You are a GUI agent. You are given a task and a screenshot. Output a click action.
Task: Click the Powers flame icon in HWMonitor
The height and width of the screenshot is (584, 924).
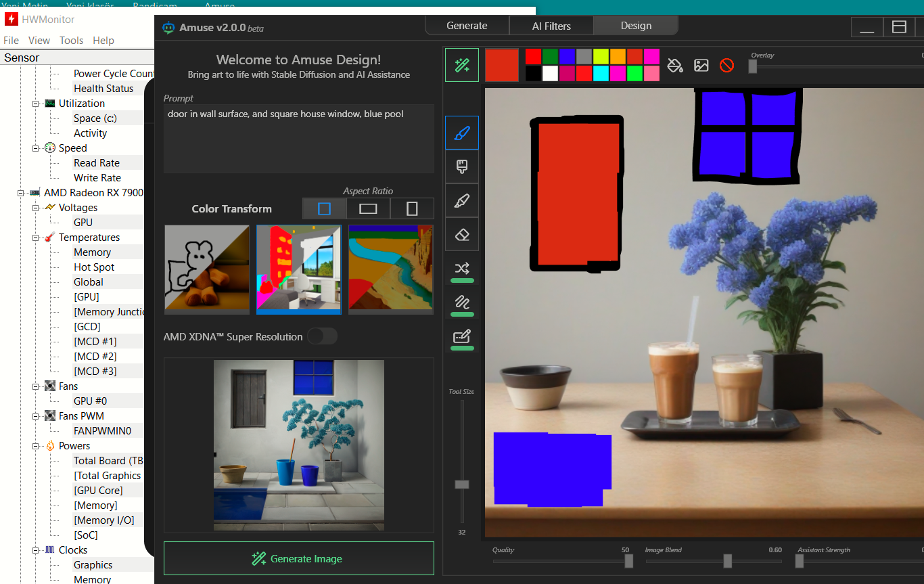[50, 446]
